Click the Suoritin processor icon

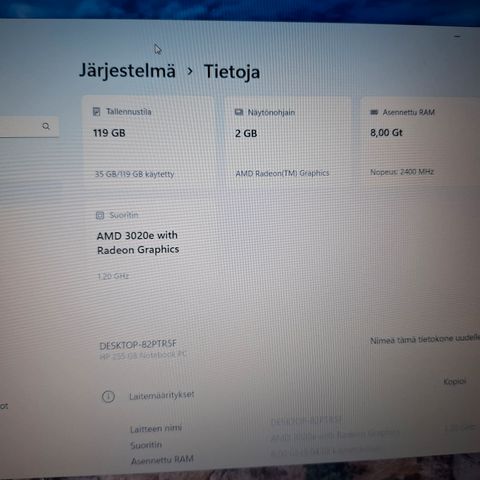pos(100,215)
